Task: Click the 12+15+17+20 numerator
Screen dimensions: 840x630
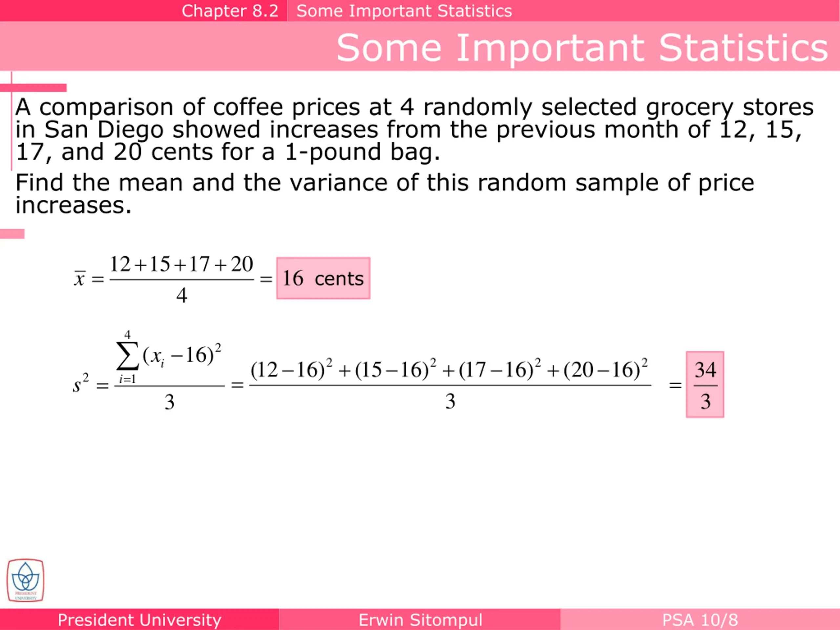Action: pyautogui.click(x=181, y=264)
